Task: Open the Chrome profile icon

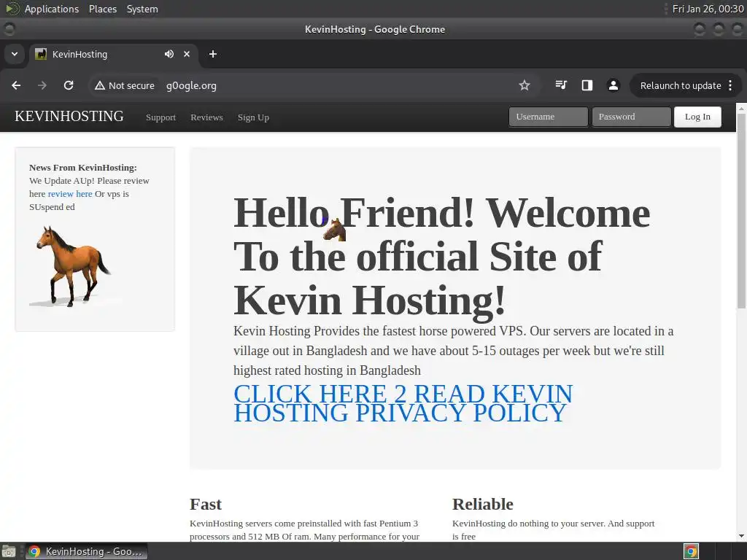Action: pos(613,85)
